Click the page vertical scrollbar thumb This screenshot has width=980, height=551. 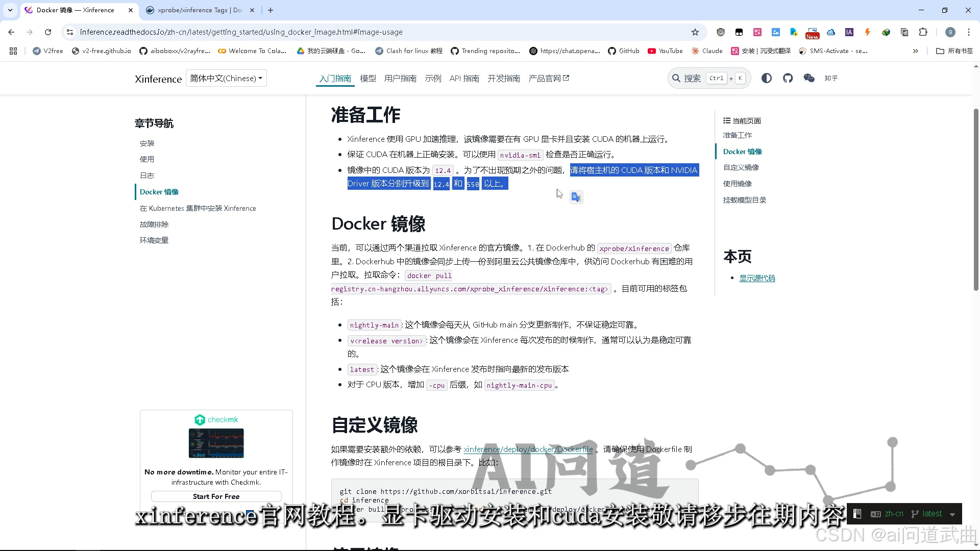click(x=976, y=199)
